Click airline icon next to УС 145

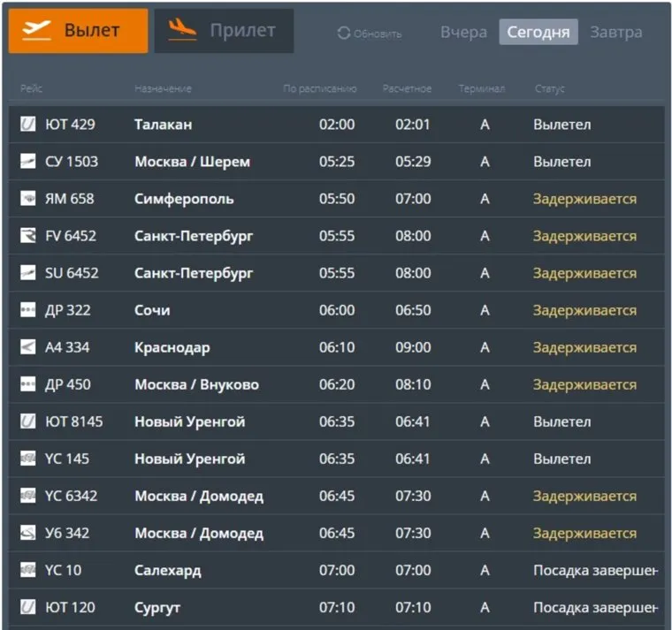(x=28, y=459)
